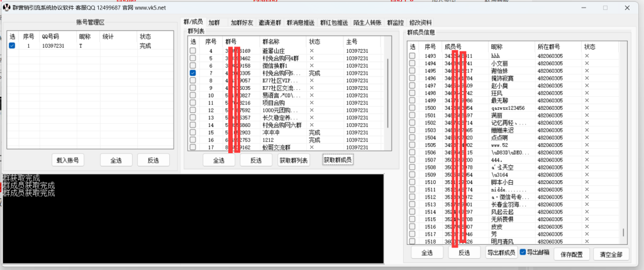644x270 pixels.
Task: Click the 载入账号 button
Action: point(68,160)
